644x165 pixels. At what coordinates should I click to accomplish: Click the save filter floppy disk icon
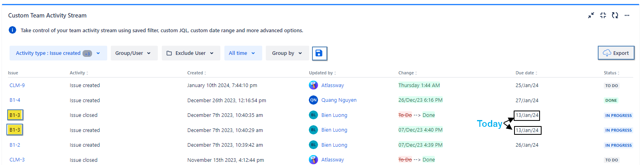click(x=319, y=53)
